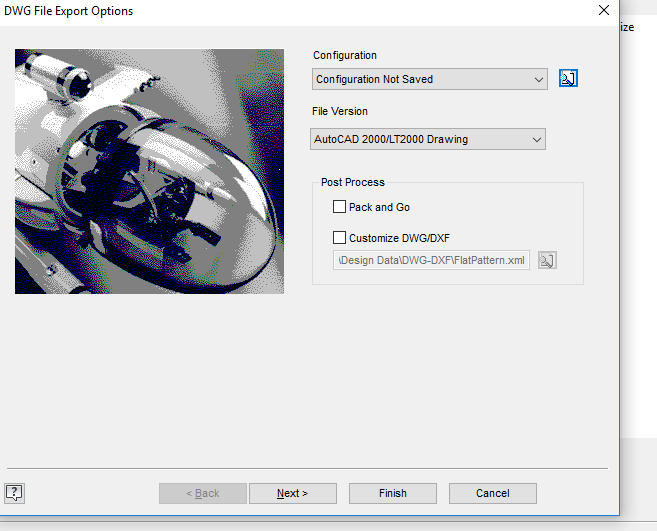This screenshot has width=657, height=531.
Task: Click the DWG File Export Options title
Action: pos(68,11)
